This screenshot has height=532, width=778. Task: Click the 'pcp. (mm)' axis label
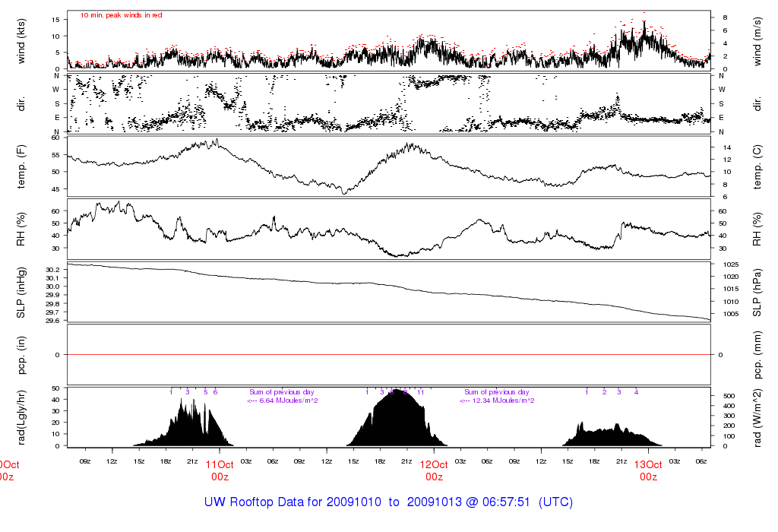coord(757,355)
